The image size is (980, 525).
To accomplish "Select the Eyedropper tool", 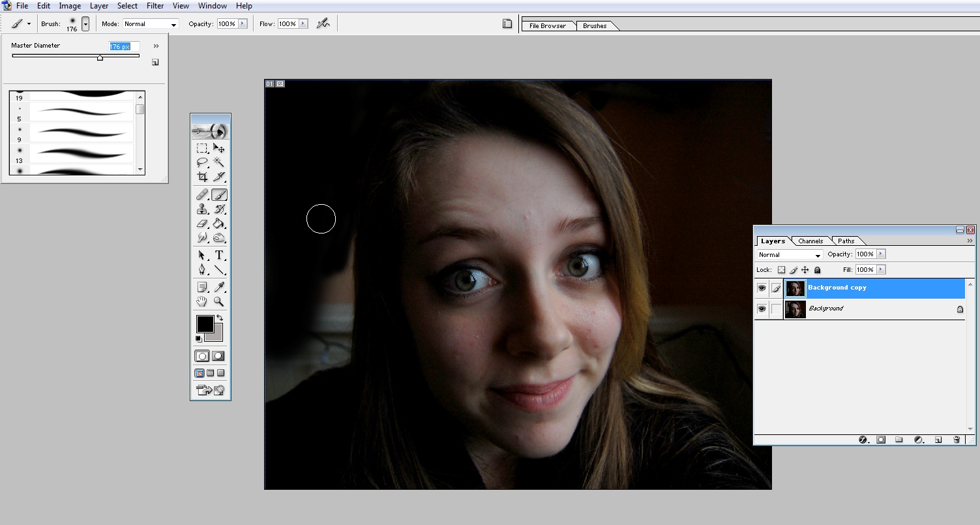I will 219,287.
